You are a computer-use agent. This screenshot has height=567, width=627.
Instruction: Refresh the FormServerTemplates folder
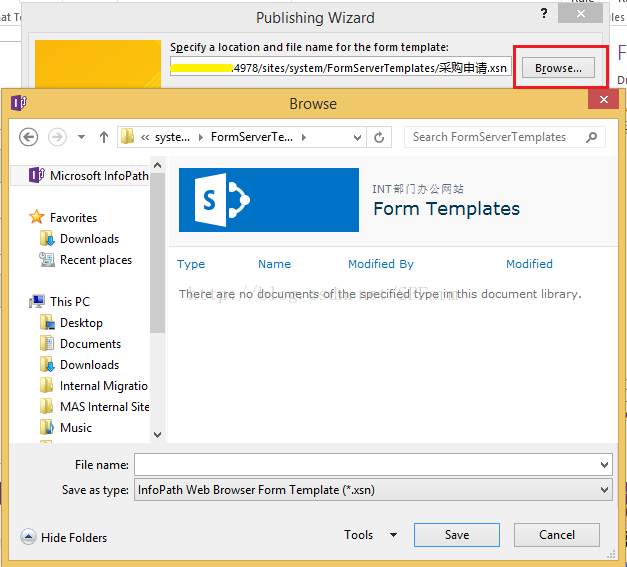[x=379, y=138]
